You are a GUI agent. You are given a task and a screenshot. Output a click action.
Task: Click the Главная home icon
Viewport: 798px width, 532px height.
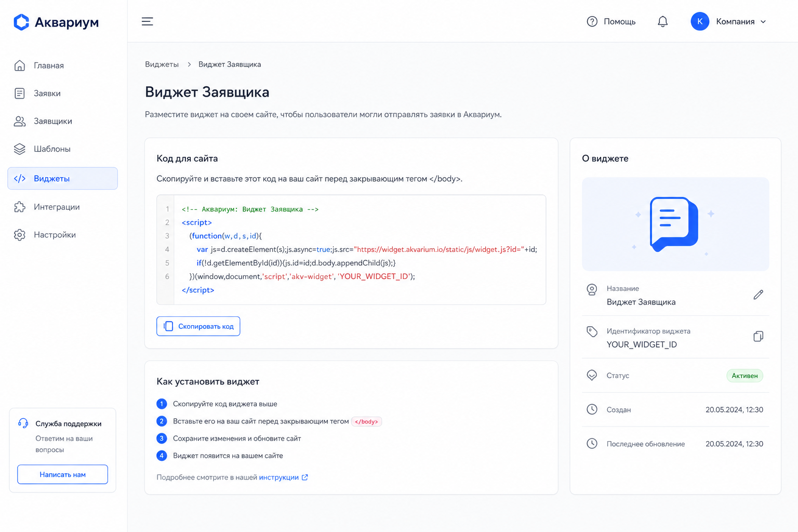[20, 65]
